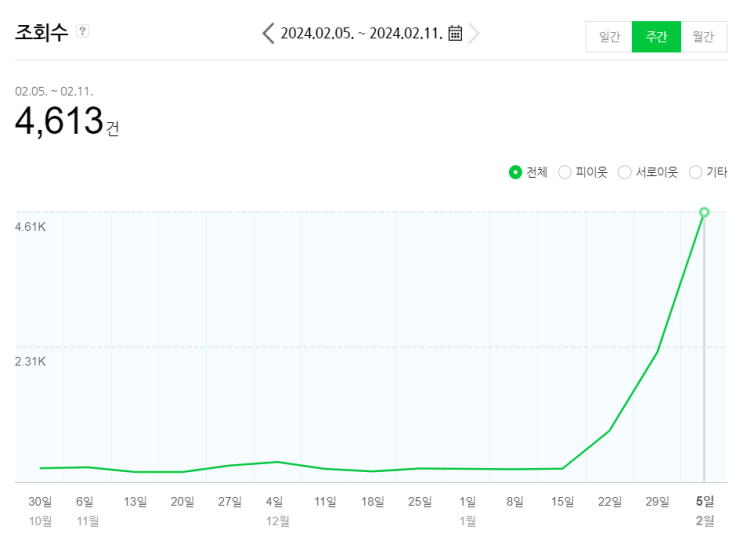743x544 pixels.
Task: Click the 20일 axis label
Action: click(x=182, y=501)
